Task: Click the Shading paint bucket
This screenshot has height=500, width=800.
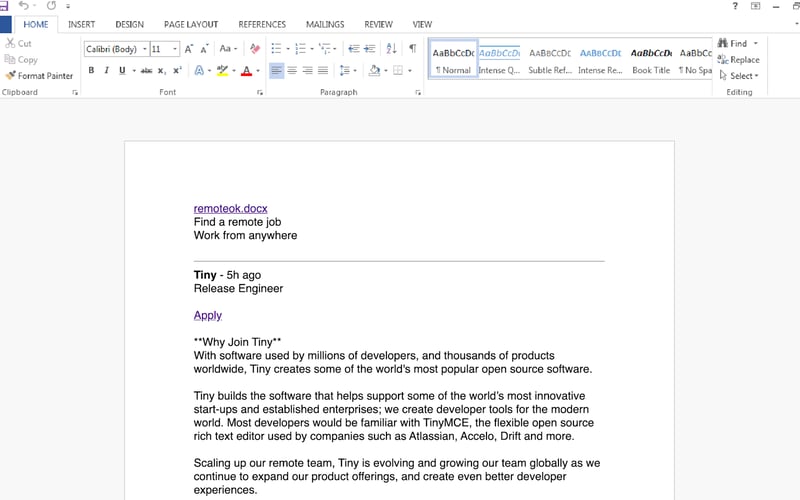Action: coord(374,70)
